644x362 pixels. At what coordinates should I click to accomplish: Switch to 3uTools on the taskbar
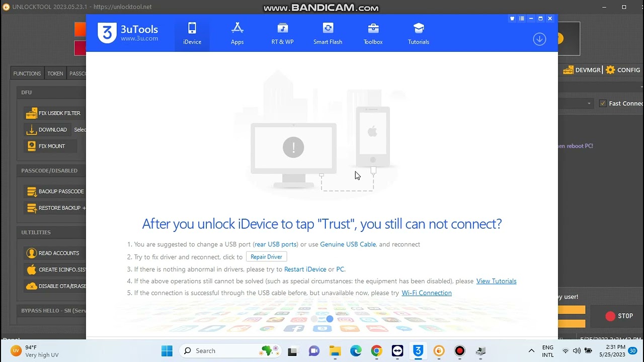(x=418, y=351)
